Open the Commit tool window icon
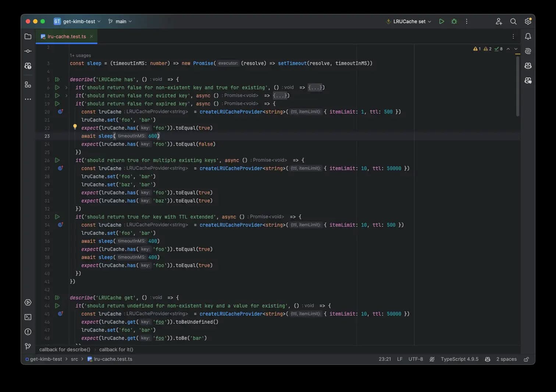The width and height of the screenshot is (556, 392). pyautogui.click(x=28, y=51)
